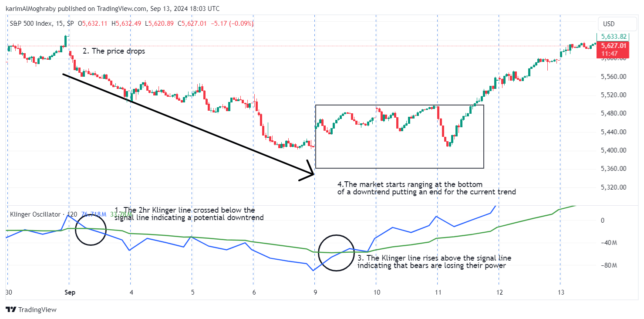This screenshot has height=319, width=644.
Task: Click the 11 date on time axis
Action: coord(438,292)
